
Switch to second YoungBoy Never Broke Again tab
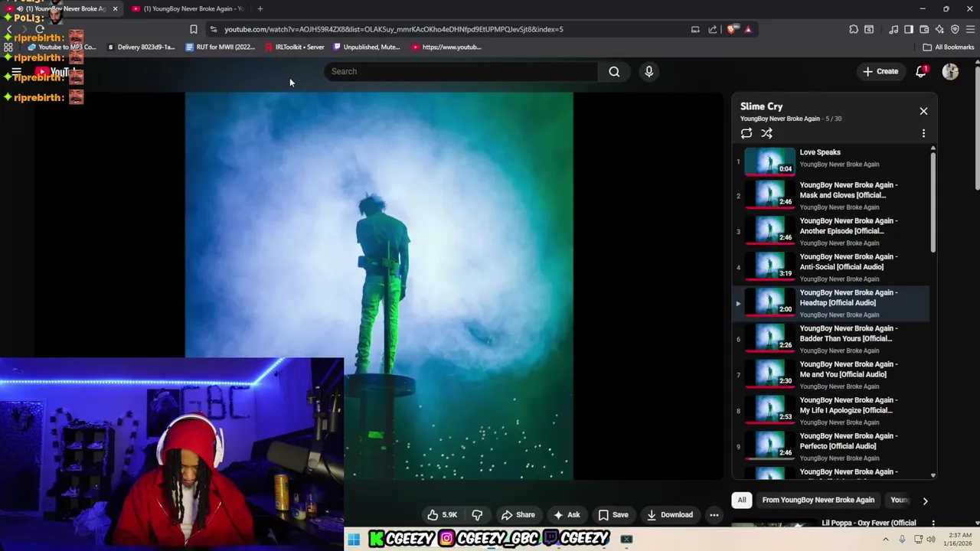point(188,8)
